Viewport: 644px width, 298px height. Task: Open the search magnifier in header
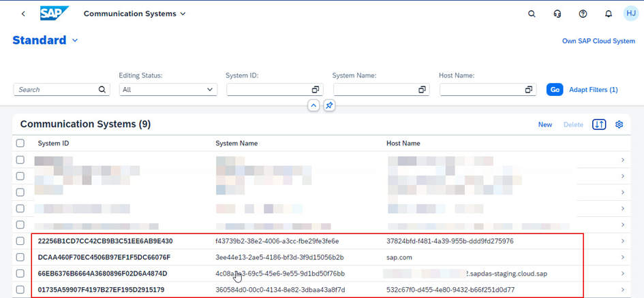532,14
